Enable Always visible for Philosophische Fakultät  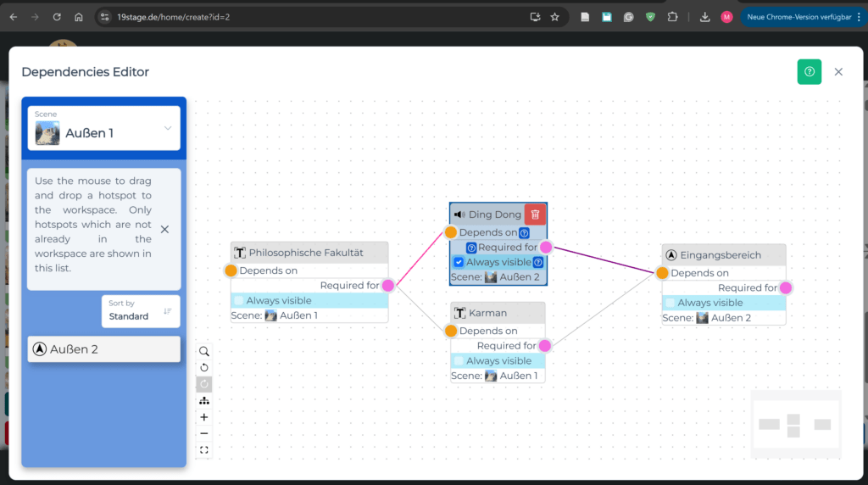pos(239,300)
